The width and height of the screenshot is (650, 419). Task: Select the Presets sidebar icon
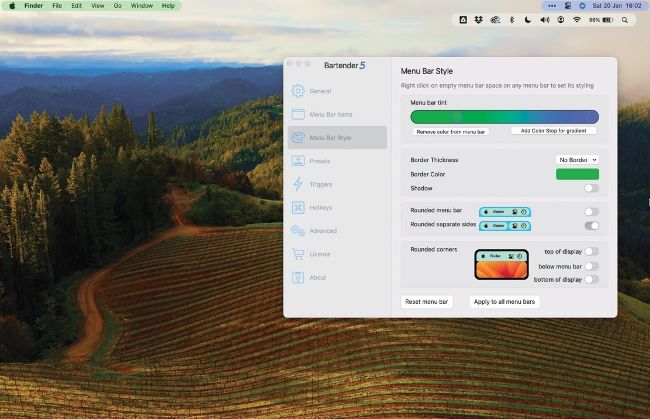pos(298,161)
